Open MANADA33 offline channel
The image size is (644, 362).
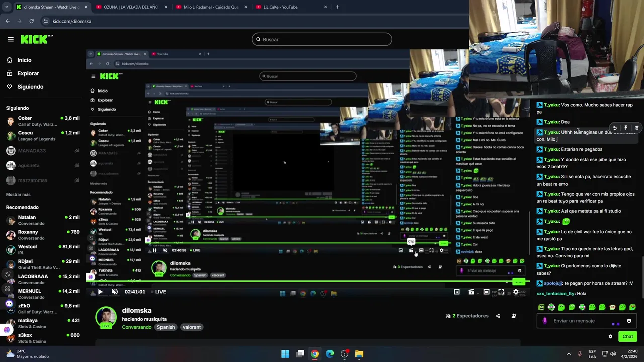tap(43, 151)
